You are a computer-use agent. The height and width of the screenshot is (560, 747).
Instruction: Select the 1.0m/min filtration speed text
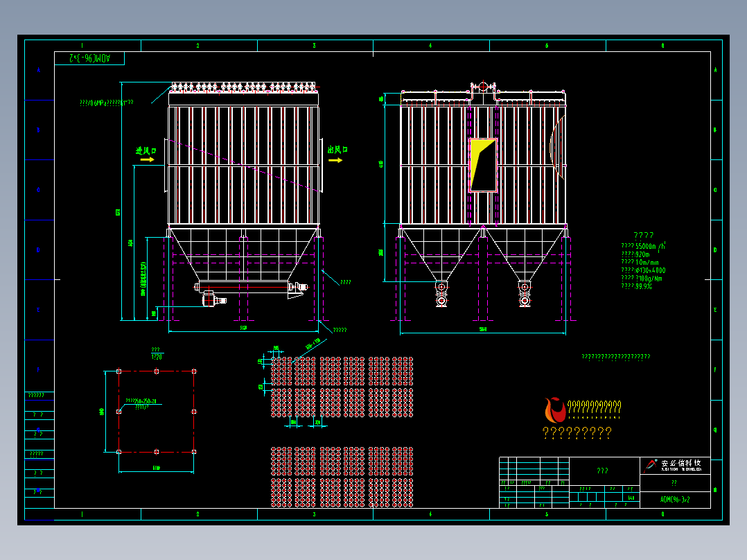coord(647,262)
